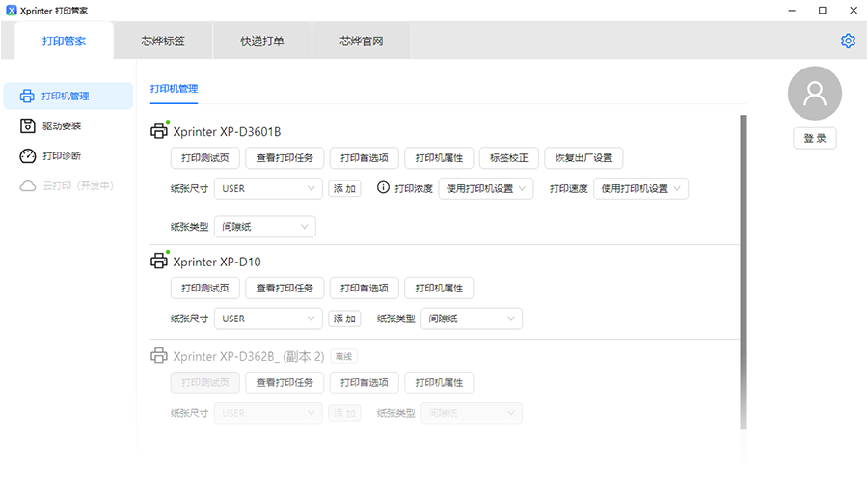The width and height of the screenshot is (868, 499).
Task: Open the settings gear icon
Action: pyautogui.click(x=848, y=41)
